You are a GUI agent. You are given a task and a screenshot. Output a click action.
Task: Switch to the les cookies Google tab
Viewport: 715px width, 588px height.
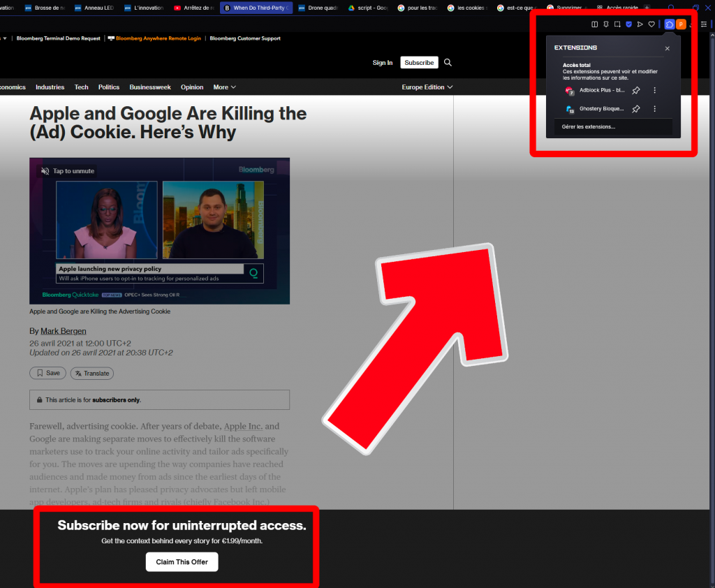coord(467,8)
